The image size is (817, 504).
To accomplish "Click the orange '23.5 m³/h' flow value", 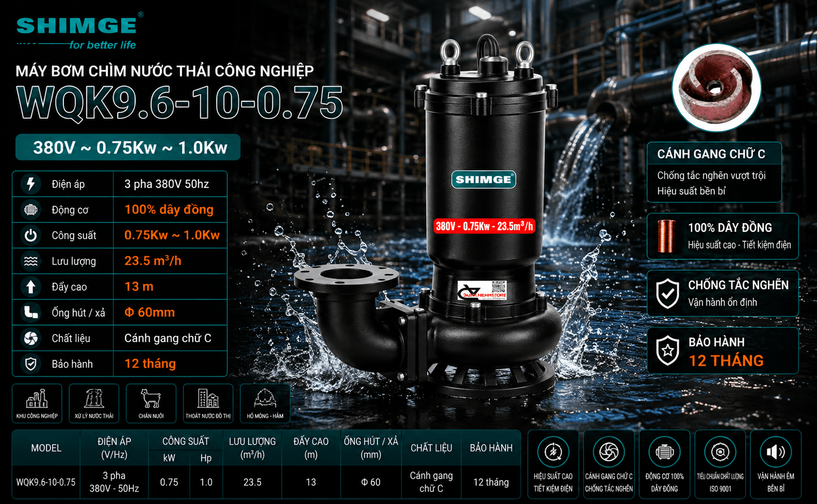I will coord(153,261).
